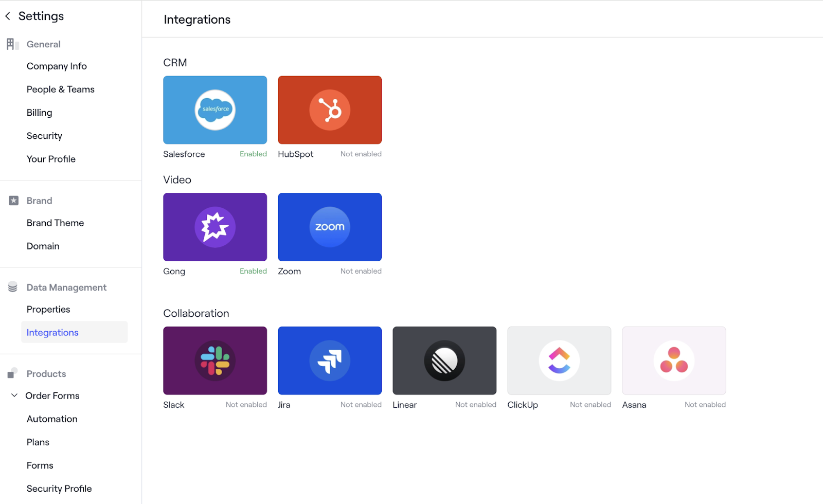Click the General building icon in sidebar
Viewport: 823px width, 504px height.
[12, 44]
